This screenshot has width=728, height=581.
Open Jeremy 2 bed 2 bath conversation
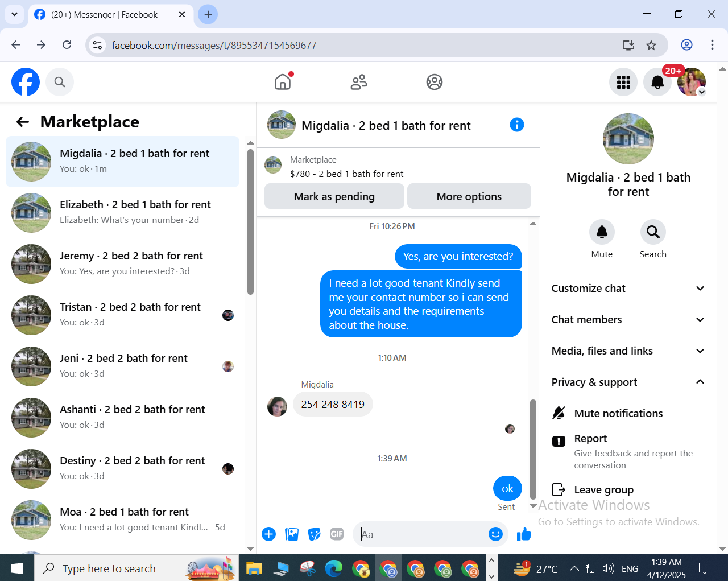[x=122, y=264]
